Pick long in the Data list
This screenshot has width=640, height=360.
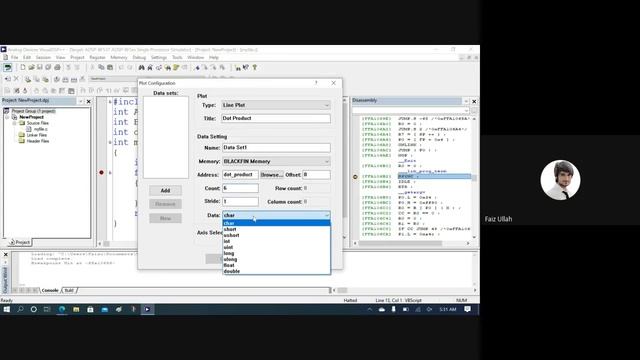[x=276, y=253]
